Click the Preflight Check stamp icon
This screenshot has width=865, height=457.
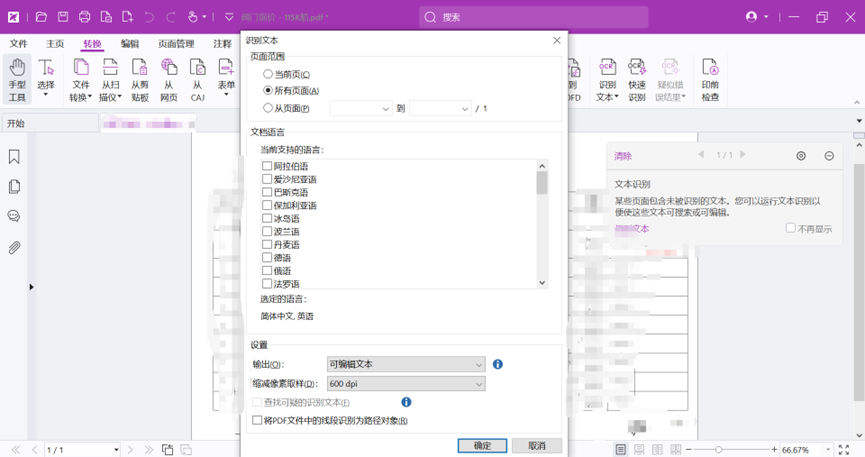[710, 69]
